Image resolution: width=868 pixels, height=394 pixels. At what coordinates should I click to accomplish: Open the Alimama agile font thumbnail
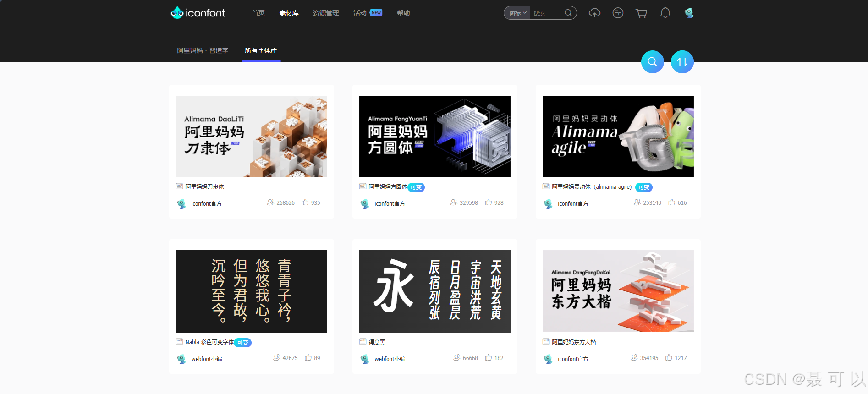(x=618, y=137)
